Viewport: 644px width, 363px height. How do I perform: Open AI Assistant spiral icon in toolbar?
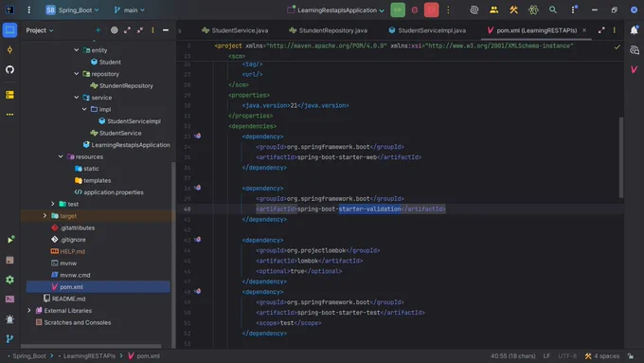pos(474,9)
